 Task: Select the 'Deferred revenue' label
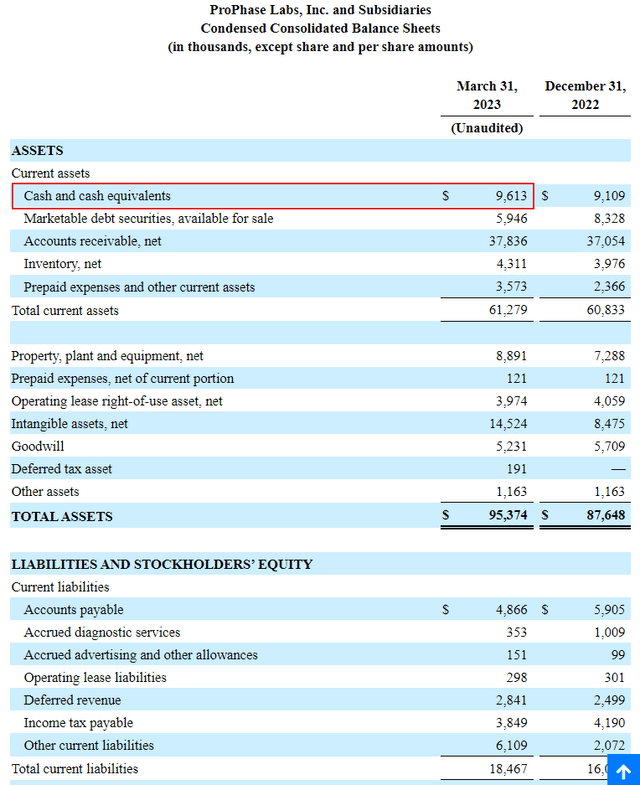72,700
